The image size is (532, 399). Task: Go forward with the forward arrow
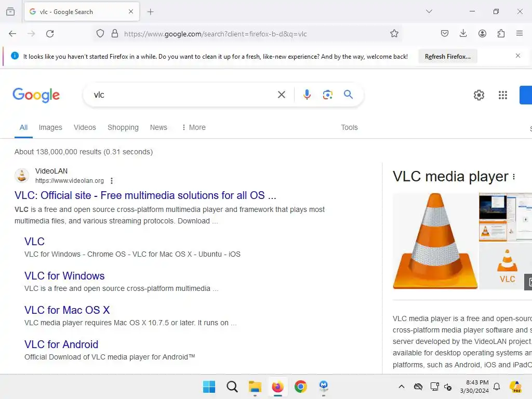pyautogui.click(x=31, y=34)
